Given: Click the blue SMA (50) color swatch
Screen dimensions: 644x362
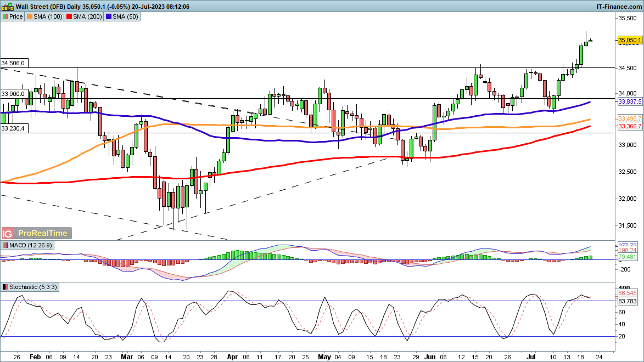Looking at the screenshot, I should pyautogui.click(x=109, y=17).
